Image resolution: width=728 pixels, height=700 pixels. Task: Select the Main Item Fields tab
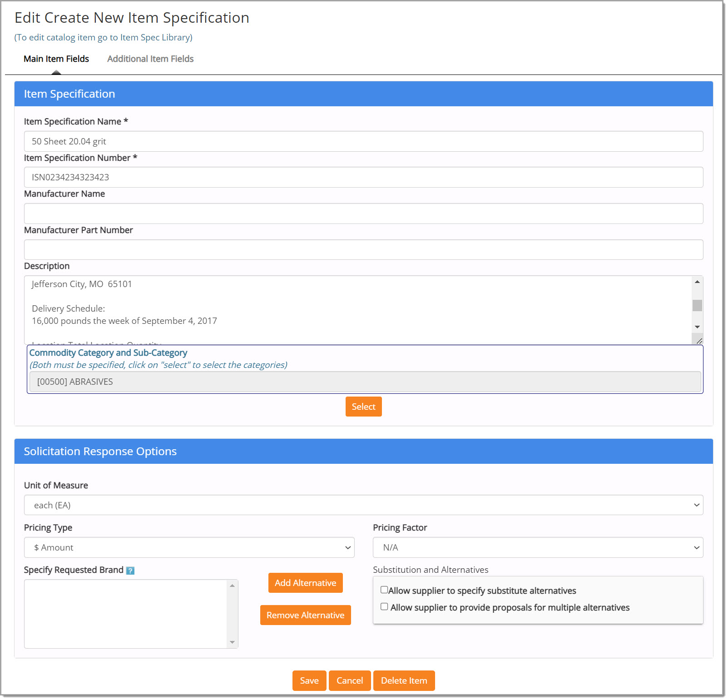pyautogui.click(x=56, y=59)
